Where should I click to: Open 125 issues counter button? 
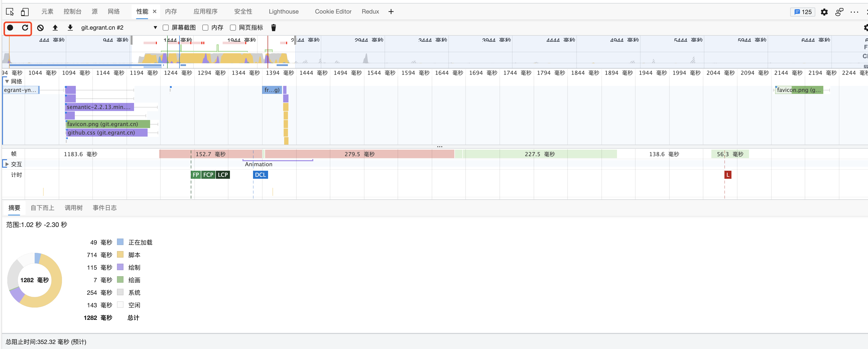pyautogui.click(x=803, y=12)
